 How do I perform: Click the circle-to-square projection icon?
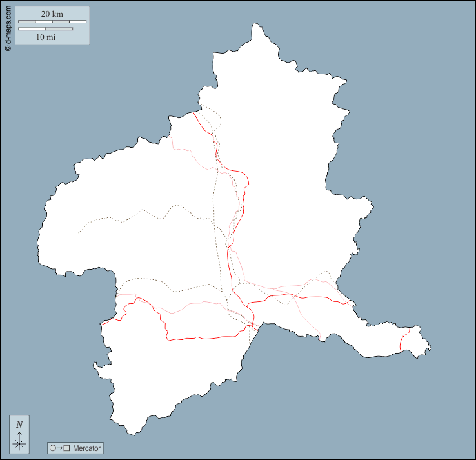tap(59, 448)
